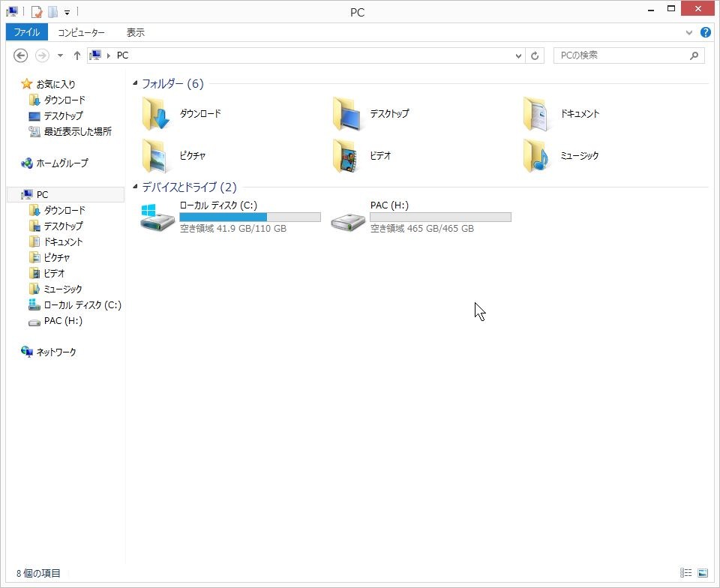Screen dimensions: 720x588
Task: Open the 表示 ribbon tab
Action: pyautogui.click(x=136, y=32)
